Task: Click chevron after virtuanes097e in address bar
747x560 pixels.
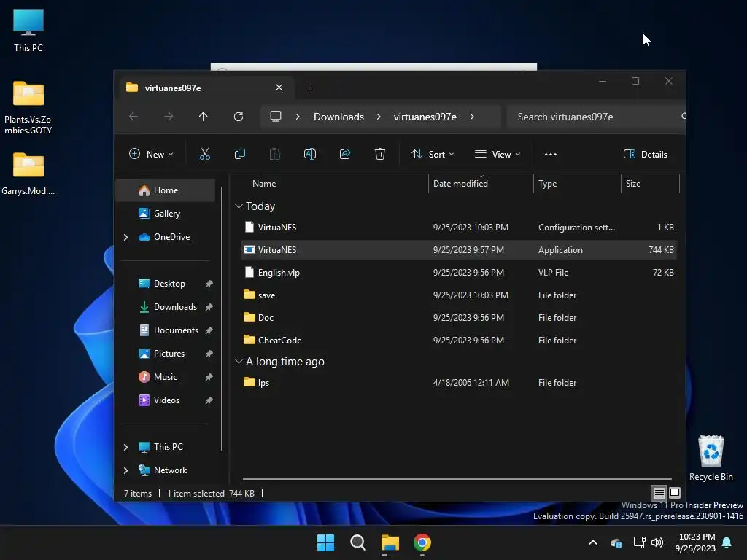Action: (x=472, y=117)
